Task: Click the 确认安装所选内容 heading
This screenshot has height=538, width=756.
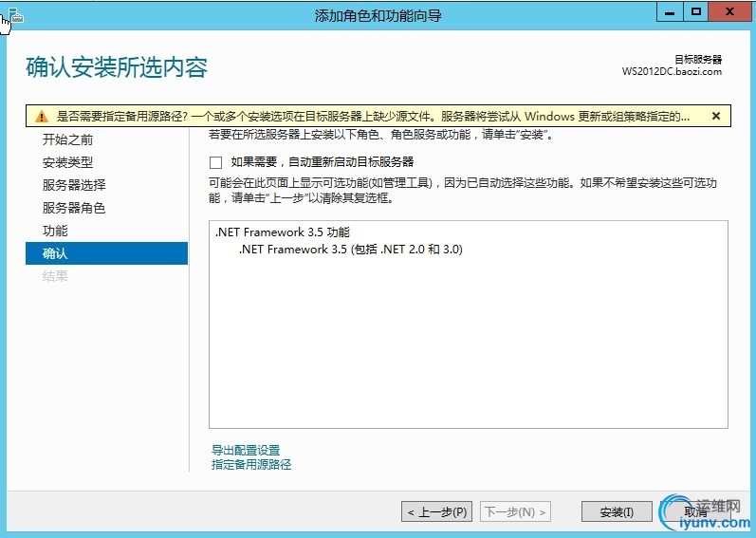Action: pyautogui.click(x=117, y=67)
